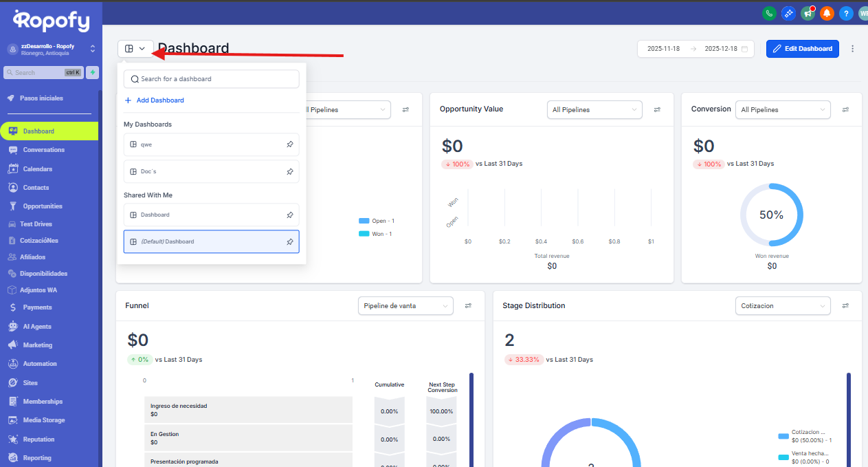Open the three-dot menu beside Edit Dashboard
Image resolution: width=868 pixels, height=467 pixels.
point(853,49)
